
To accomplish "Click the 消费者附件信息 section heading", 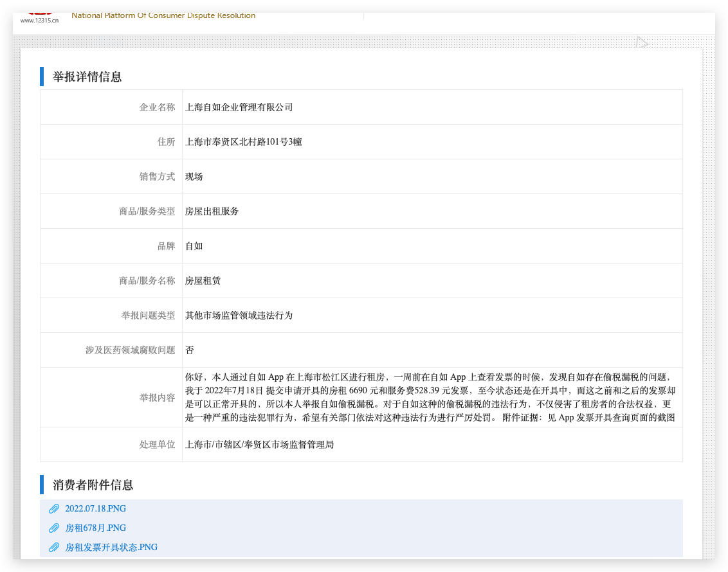I will [x=93, y=485].
